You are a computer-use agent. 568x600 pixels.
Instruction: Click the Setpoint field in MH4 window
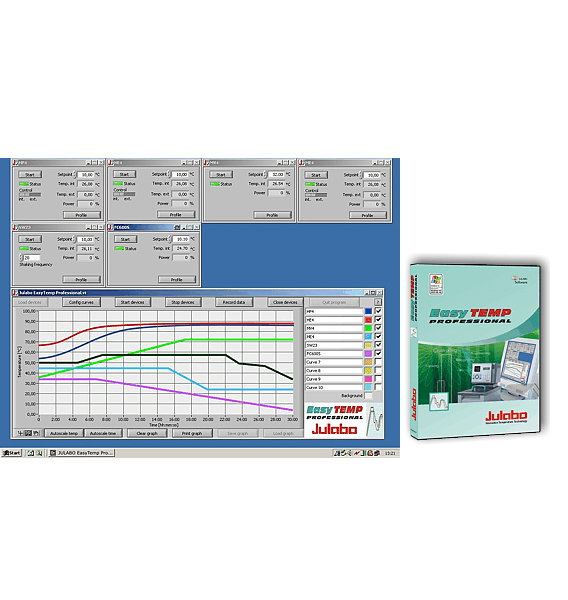276,174
